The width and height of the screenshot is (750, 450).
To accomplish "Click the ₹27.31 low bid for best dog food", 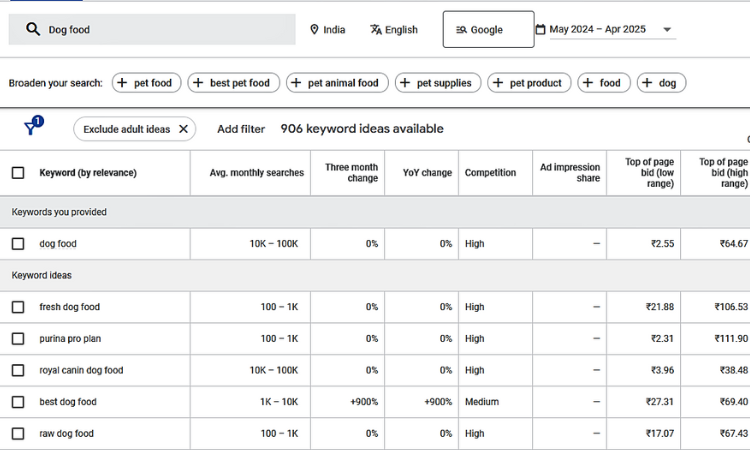I will point(660,402).
